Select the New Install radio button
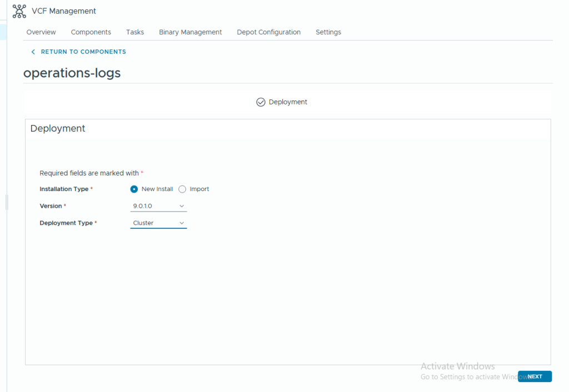569x392 pixels. coord(134,189)
